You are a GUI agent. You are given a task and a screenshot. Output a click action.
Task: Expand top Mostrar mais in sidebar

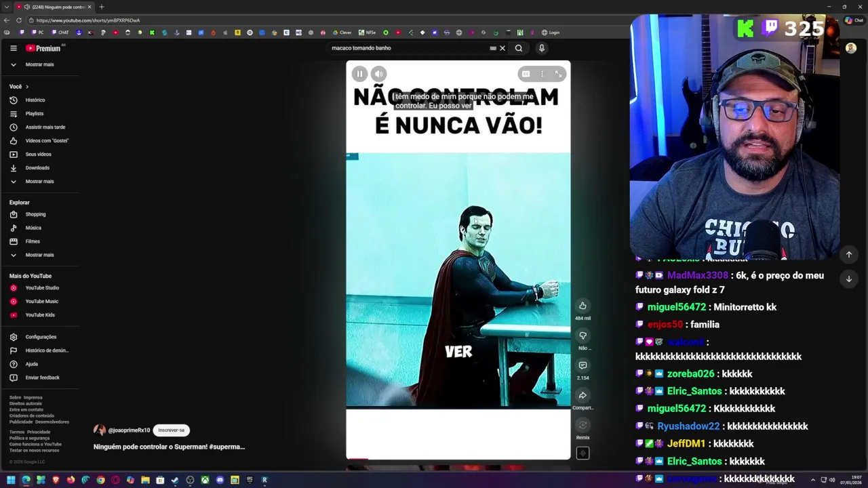(39, 64)
